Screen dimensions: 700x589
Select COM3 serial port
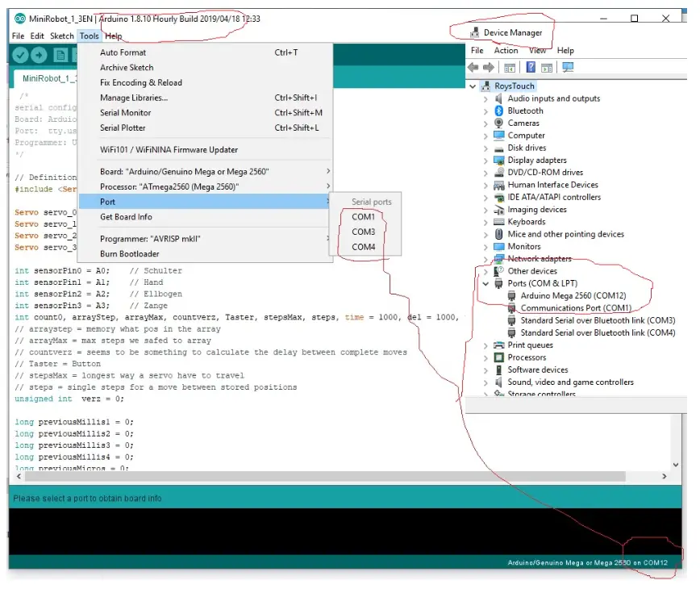tap(365, 232)
